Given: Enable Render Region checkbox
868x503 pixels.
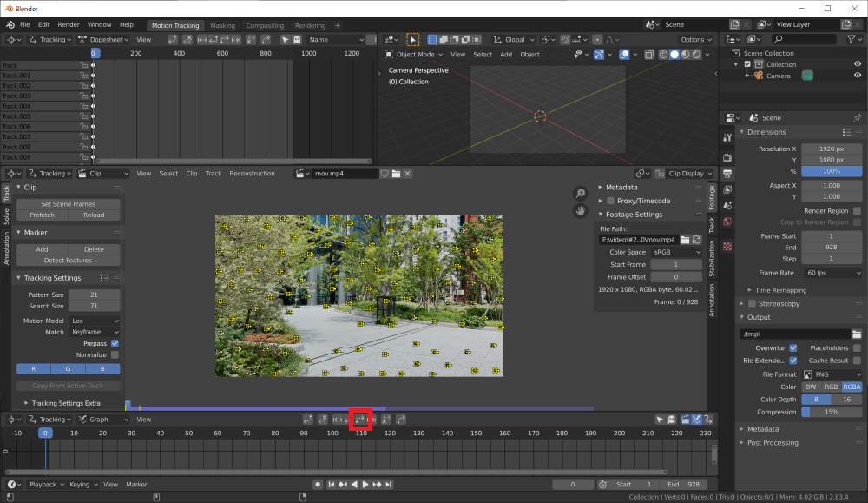Looking at the screenshot, I should [857, 210].
